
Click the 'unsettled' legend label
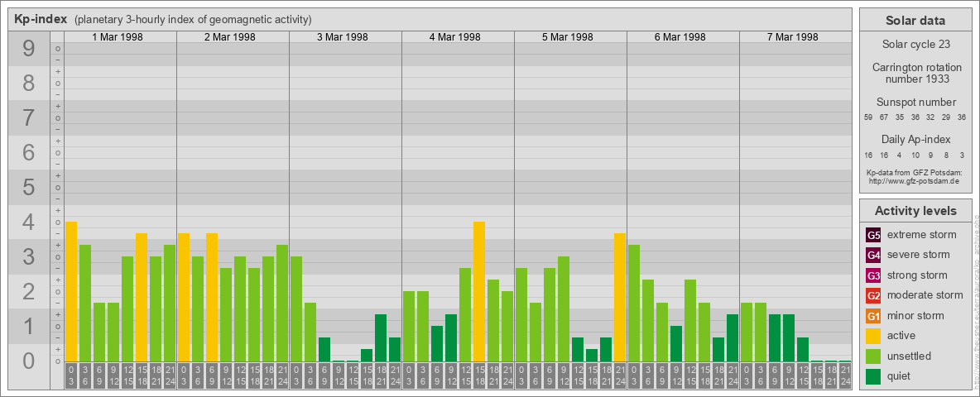(x=910, y=356)
